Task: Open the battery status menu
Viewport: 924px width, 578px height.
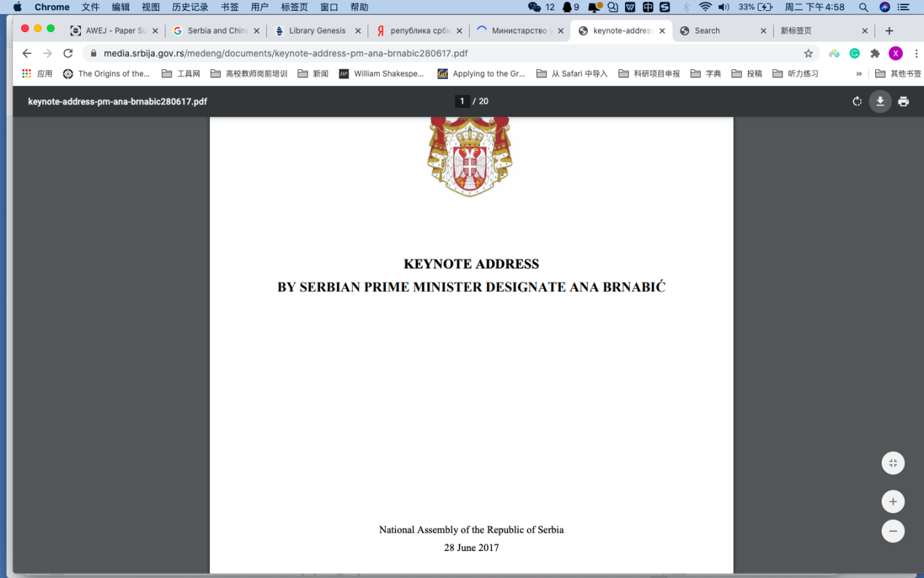Action: (x=756, y=7)
